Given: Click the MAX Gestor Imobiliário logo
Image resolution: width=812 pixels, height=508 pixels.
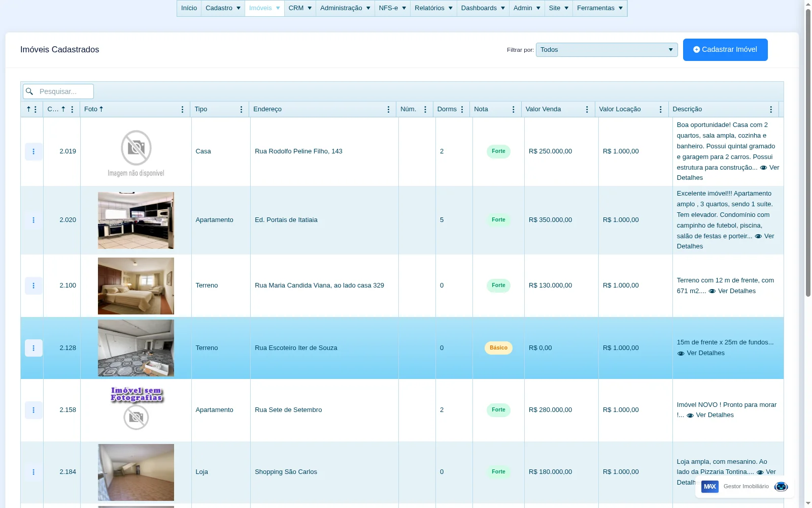Looking at the screenshot, I should pos(710,487).
